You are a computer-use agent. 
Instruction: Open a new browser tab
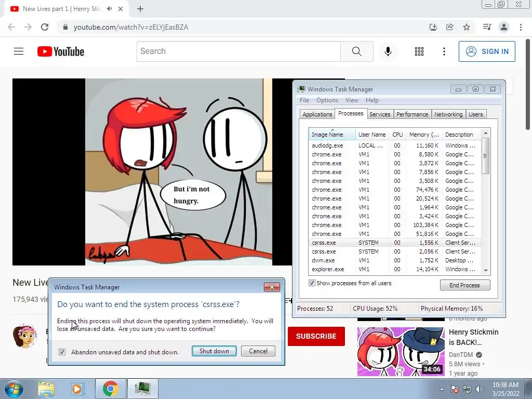point(140,9)
